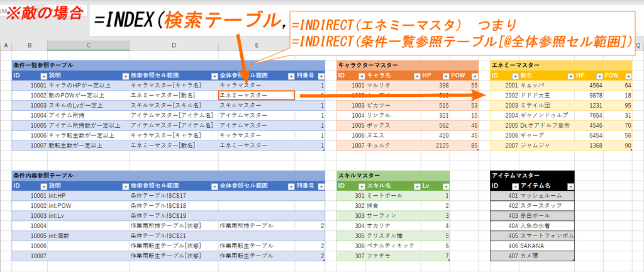
Task: Click the キャラクターマスター title cell
Action: [408, 65]
